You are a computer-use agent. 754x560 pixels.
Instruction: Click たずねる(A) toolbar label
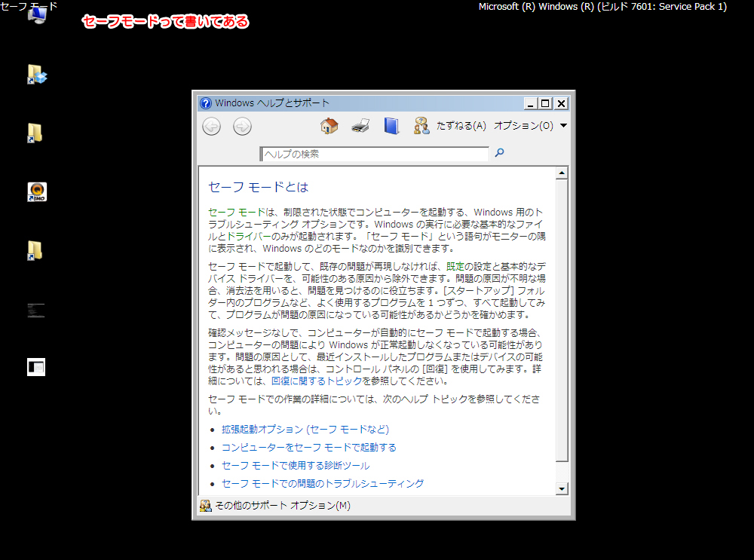[x=461, y=126]
